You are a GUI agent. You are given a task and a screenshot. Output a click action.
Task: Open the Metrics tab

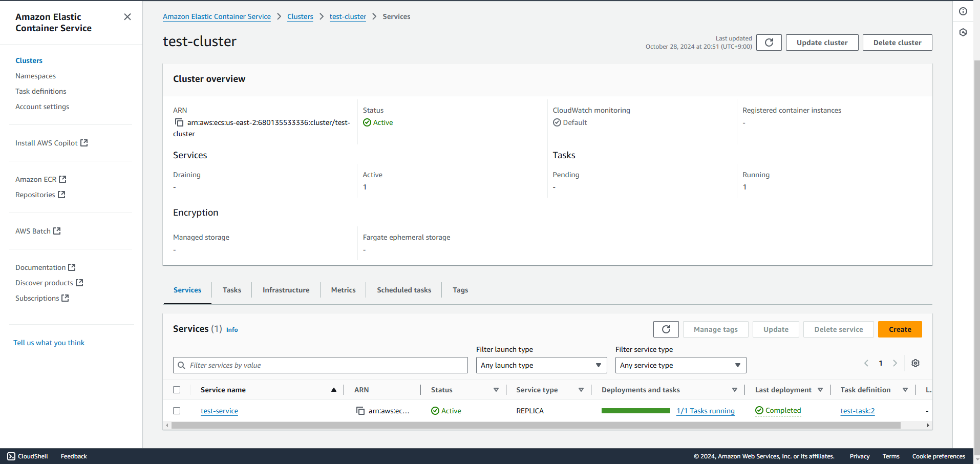[x=343, y=290]
